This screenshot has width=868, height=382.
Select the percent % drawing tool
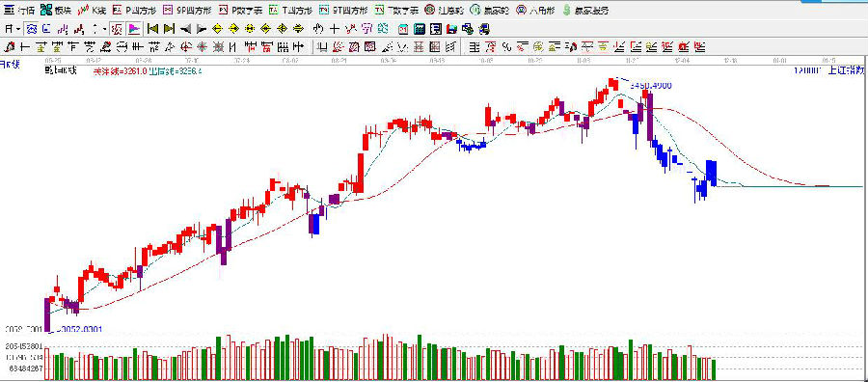(506, 47)
